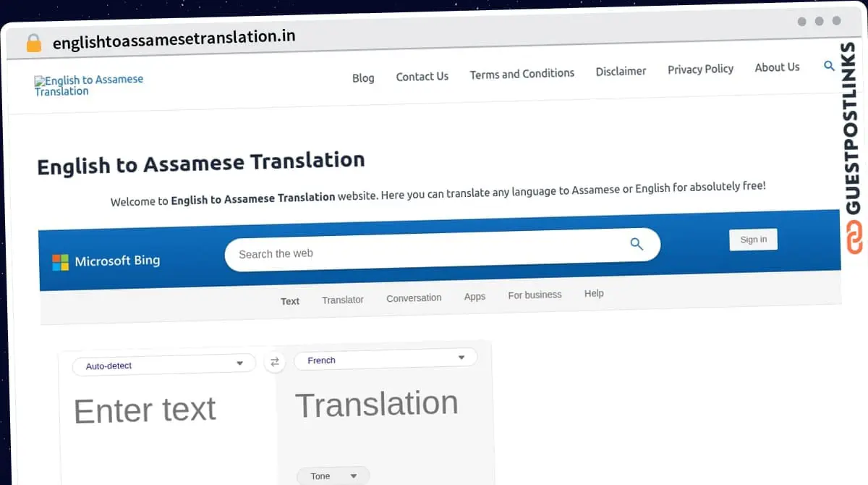Viewport: 868px width, 485px height.
Task: Click the englishtoassamesetranslation.in URL
Action: point(174,38)
